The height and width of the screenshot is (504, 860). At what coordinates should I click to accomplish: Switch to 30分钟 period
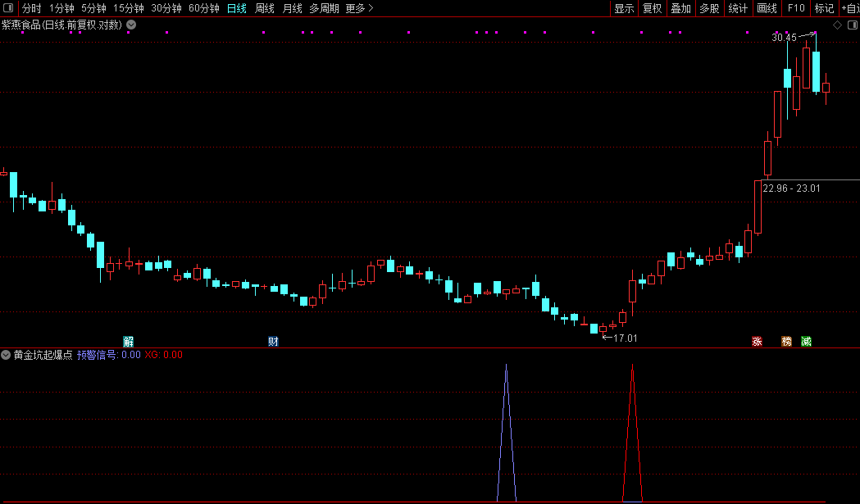pos(166,8)
